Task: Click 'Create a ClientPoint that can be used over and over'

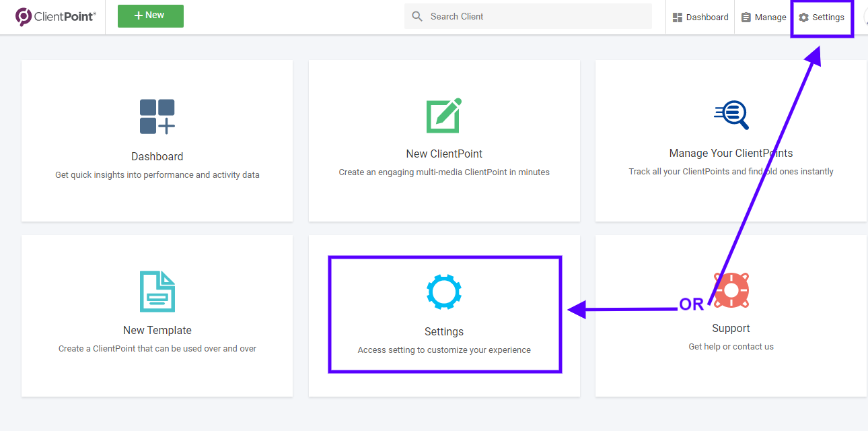Action: click(x=157, y=349)
